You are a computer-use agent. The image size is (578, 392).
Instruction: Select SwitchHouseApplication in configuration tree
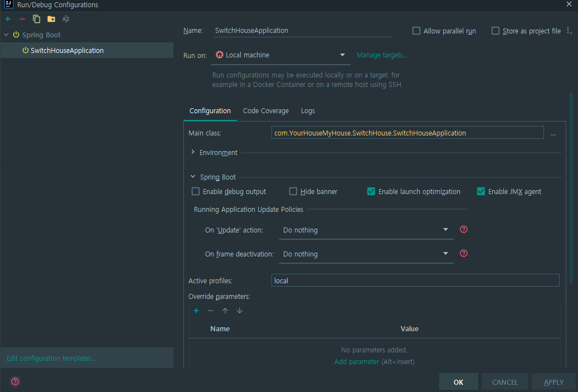pos(87,51)
